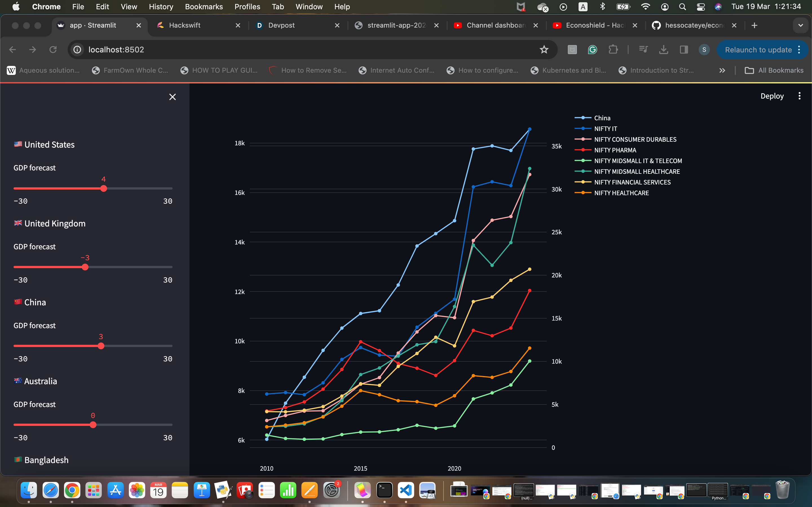This screenshot has height=507, width=812.
Task: Toggle NIFTY HEALTHCARE legend entry
Action: (621, 193)
